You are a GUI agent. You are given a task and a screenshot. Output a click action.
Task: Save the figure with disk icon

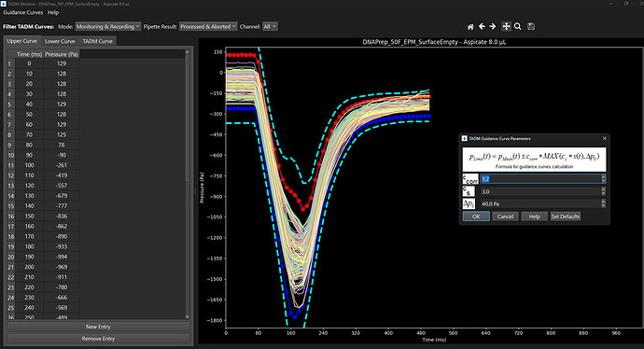[531, 27]
